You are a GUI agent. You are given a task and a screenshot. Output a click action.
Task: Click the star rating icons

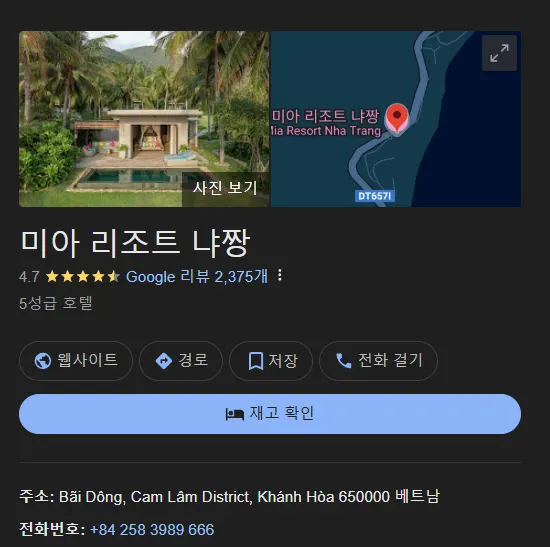pyautogui.click(x=83, y=276)
